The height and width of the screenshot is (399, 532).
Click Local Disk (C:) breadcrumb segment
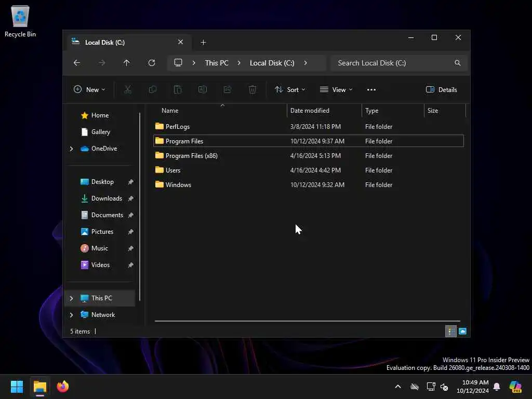(x=272, y=63)
